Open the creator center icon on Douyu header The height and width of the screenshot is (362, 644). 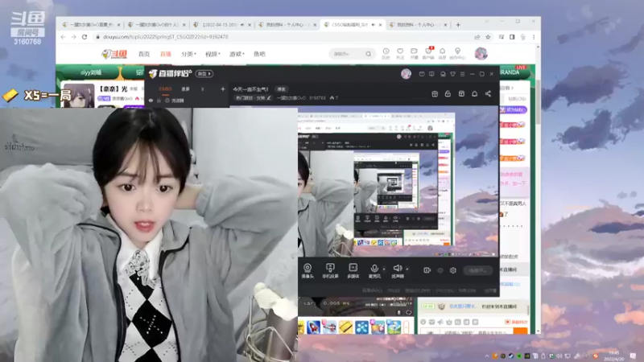(457, 53)
